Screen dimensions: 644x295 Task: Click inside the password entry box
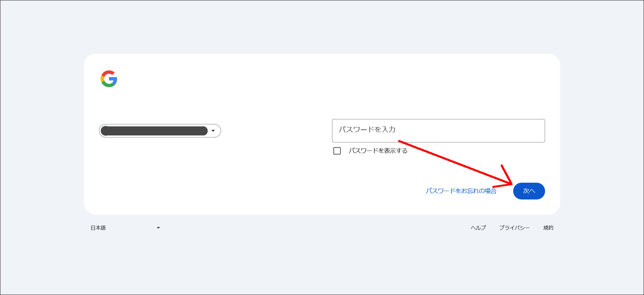(x=438, y=131)
